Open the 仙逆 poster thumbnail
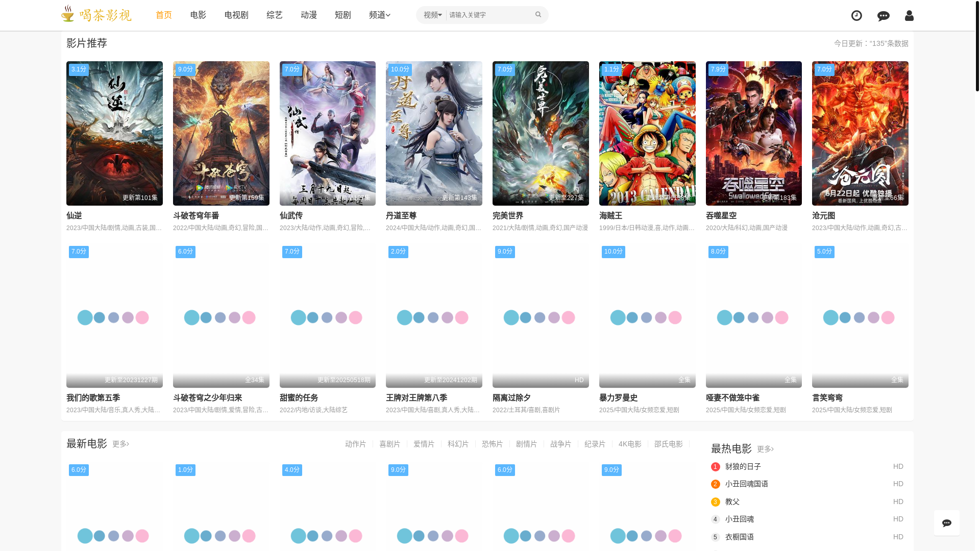The height and width of the screenshot is (551, 980). pyautogui.click(x=114, y=133)
